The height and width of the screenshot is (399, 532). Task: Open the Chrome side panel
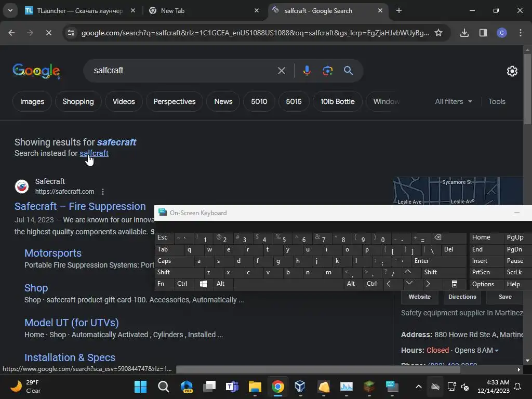pos(483,33)
